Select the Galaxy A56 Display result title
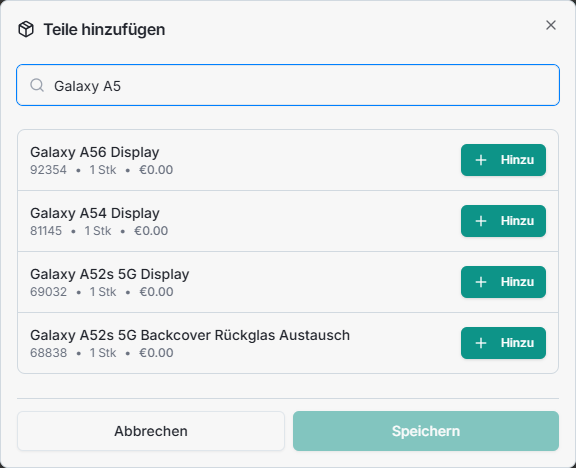This screenshot has height=468, width=576. pos(95,152)
